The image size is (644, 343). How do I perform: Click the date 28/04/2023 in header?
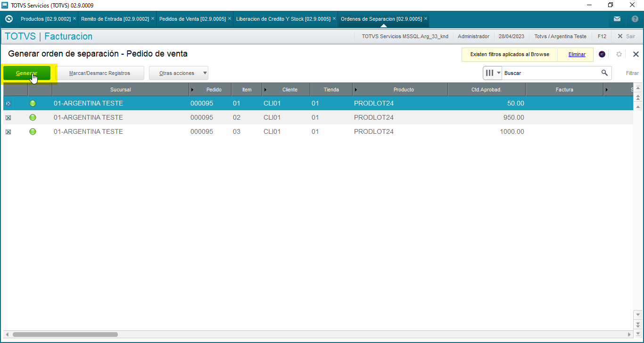512,36
